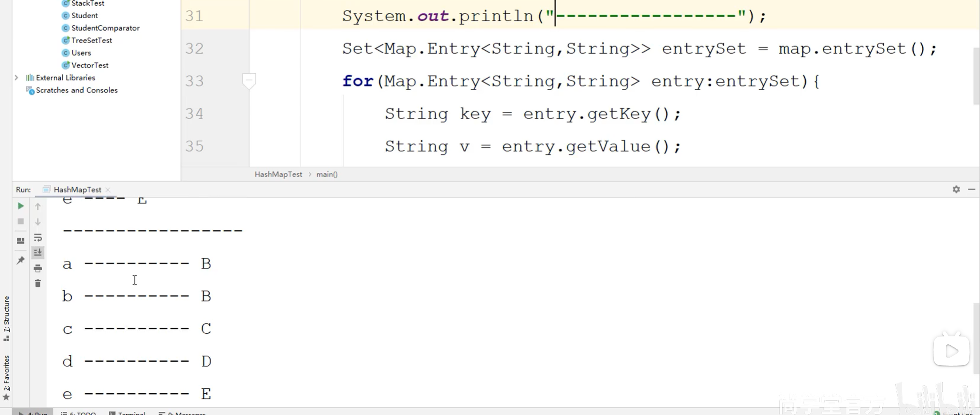
Task: Collapse the for loop code block
Action: 249,81
